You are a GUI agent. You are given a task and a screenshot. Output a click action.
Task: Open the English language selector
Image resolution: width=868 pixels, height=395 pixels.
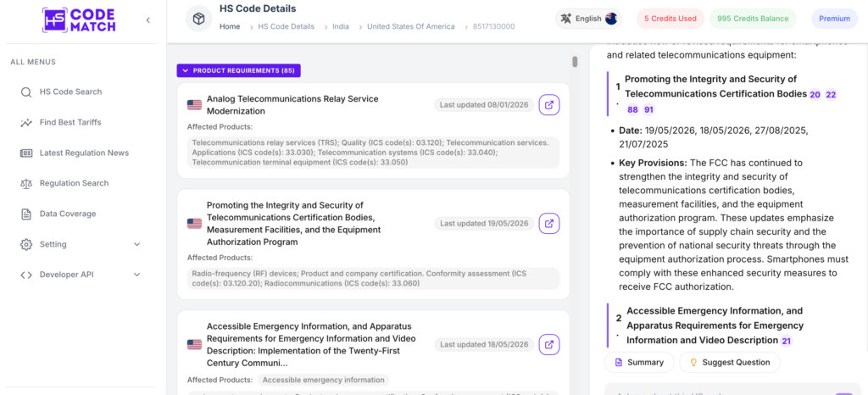pos(588,19)
